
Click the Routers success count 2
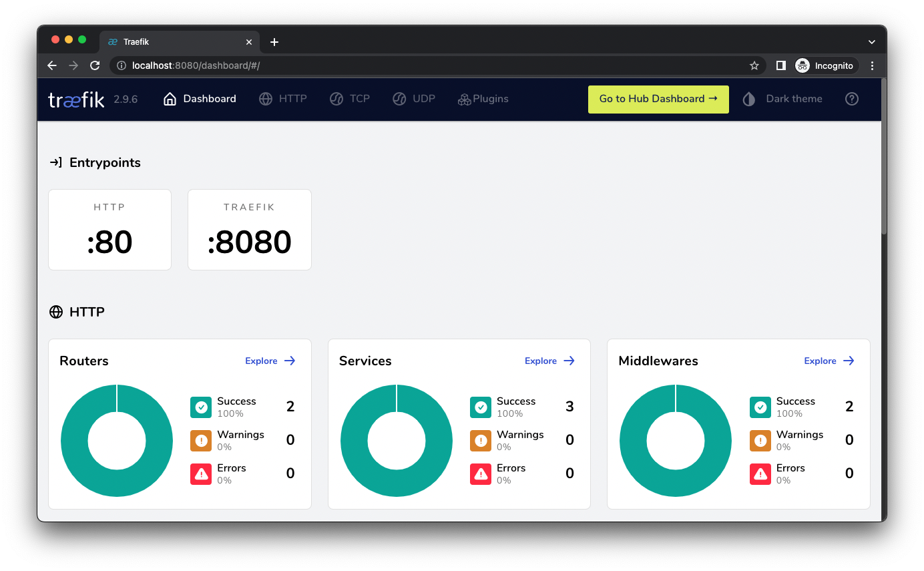[x=290, y=407]
